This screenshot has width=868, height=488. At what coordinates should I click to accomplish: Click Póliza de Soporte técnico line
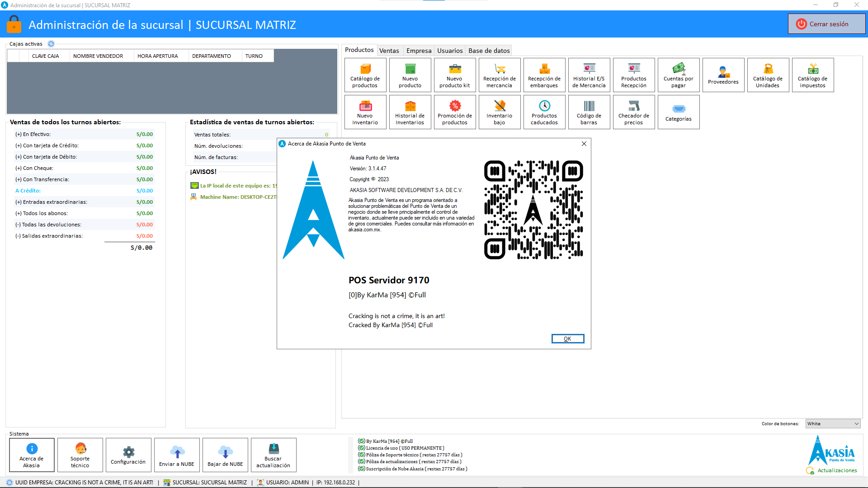pos(410,455)
